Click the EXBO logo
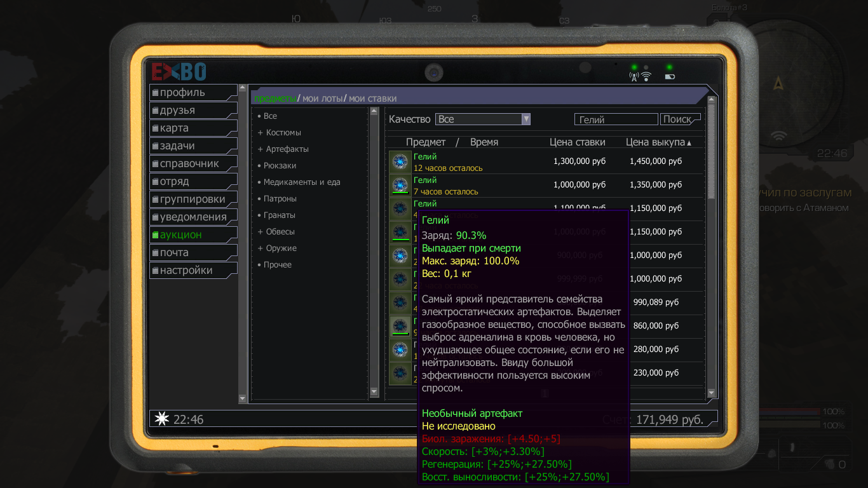 179,71
